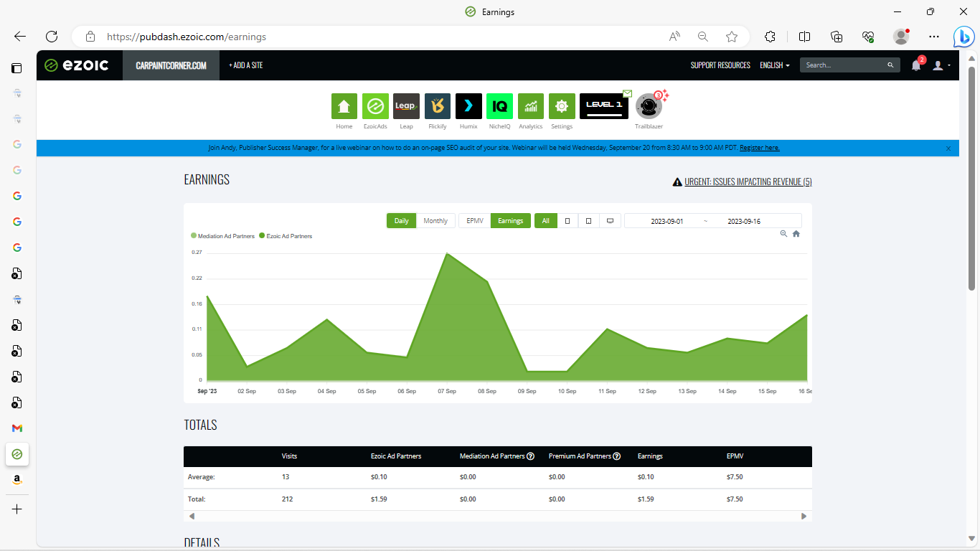
Task: Switch chart to Monthly view
Action: 435,221
